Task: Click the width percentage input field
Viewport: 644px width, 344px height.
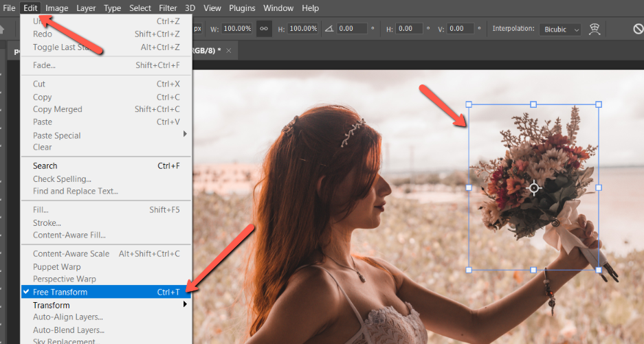Action: [x=236, y=29]
